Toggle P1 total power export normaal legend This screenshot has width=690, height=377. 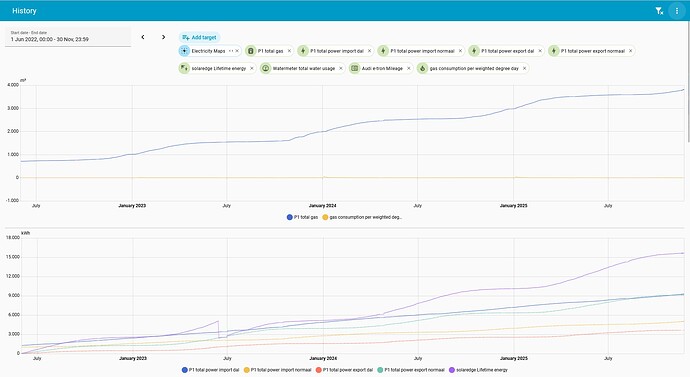411,370
